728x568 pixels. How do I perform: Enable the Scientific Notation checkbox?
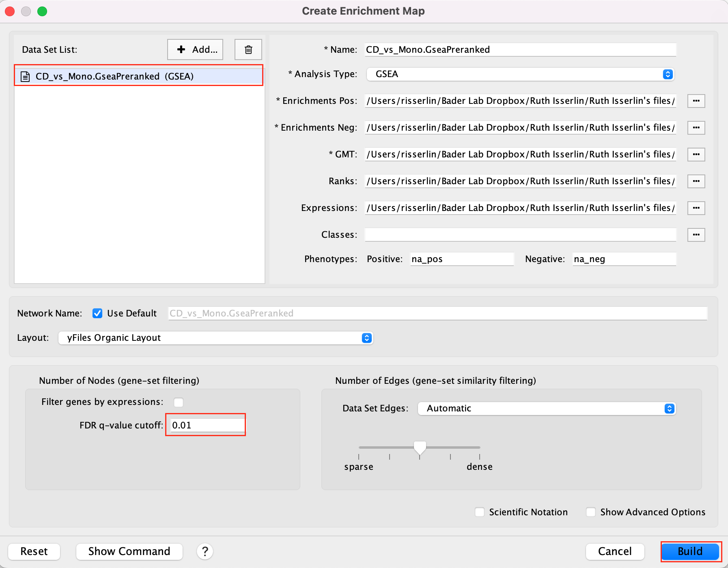click(x=480, y=512)
